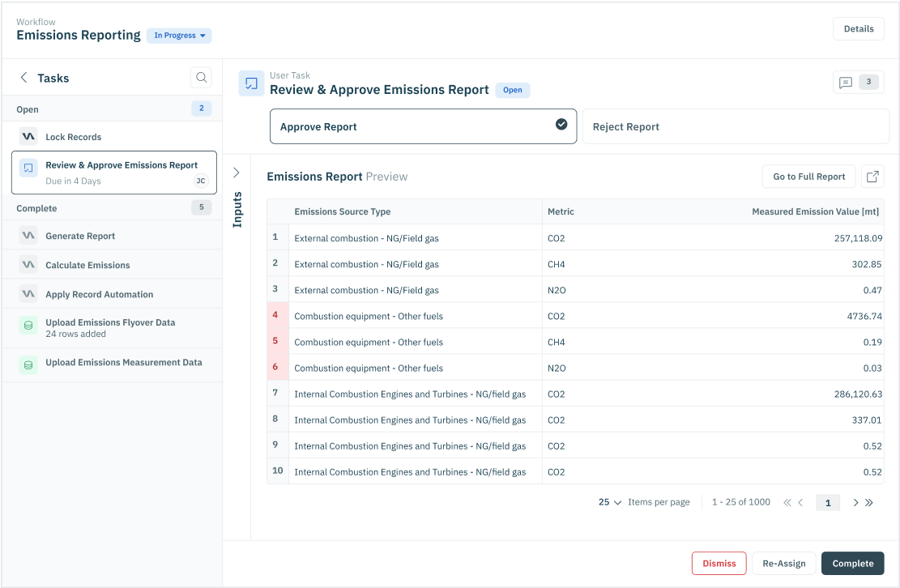Click Complete tasks count badge 5
The image size is (900, 588).
coord(202,207)
